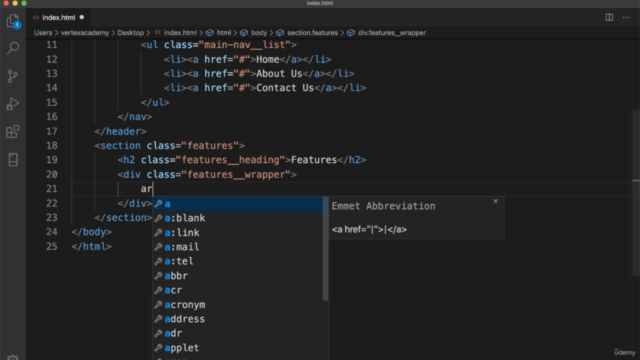Select the Users breadcrumb segment
This screenshot has width=640, height=360.
(x=43, y=33)
